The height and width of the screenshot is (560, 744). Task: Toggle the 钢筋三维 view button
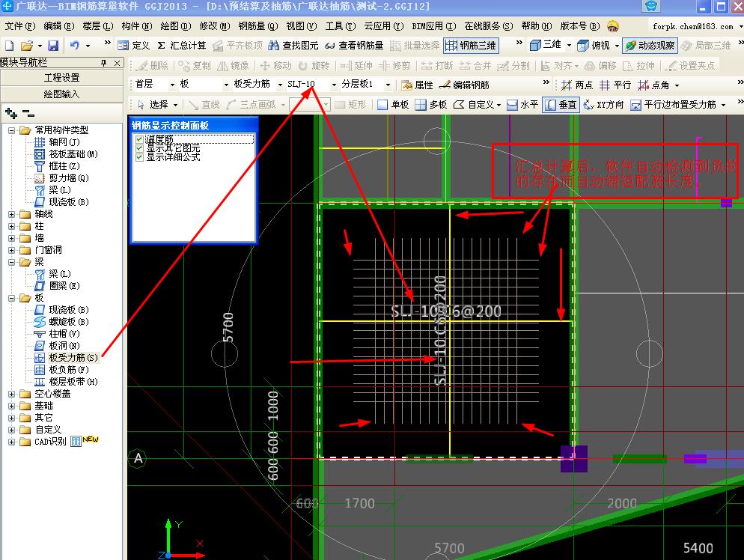(471, 46)
